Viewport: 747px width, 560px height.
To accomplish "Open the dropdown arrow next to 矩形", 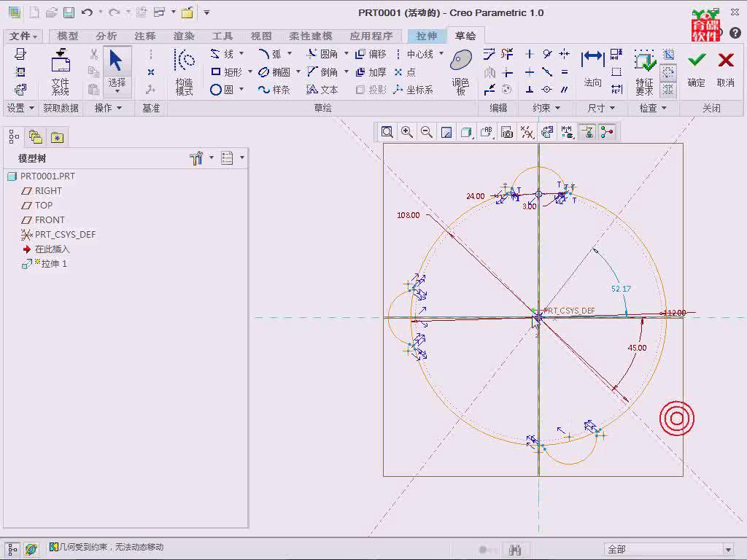I will point(249,72).
